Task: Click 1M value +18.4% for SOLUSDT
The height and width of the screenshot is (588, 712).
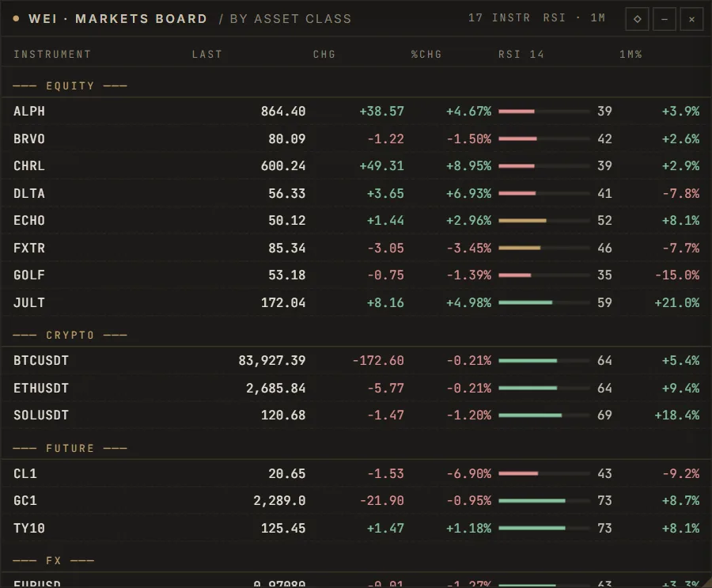Action: (677, 415)
